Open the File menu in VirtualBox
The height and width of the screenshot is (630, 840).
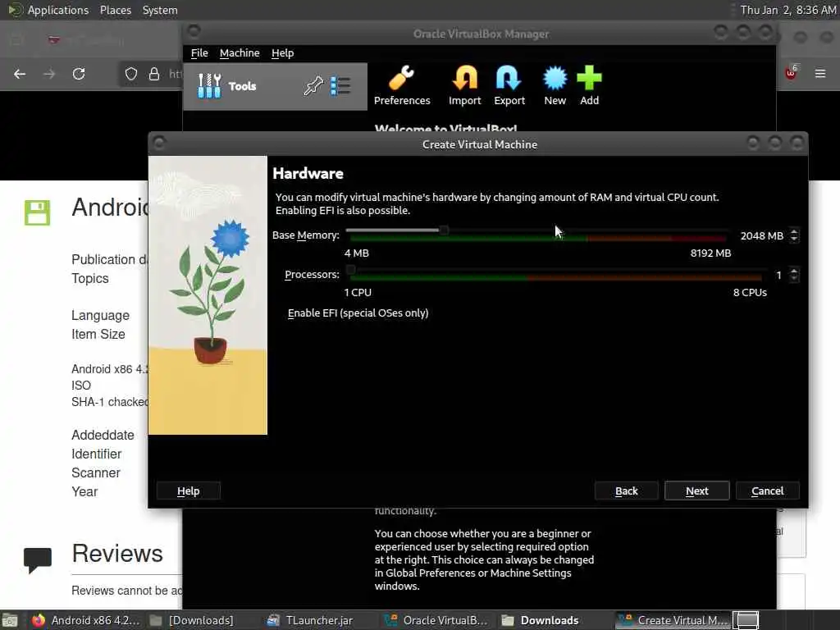point(199,53)
